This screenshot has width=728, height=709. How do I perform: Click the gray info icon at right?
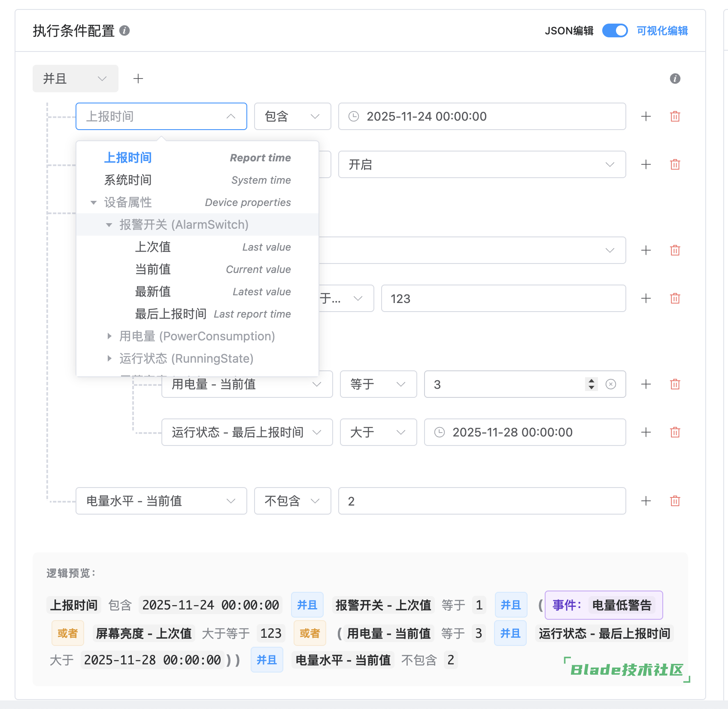tap(675, 79)
